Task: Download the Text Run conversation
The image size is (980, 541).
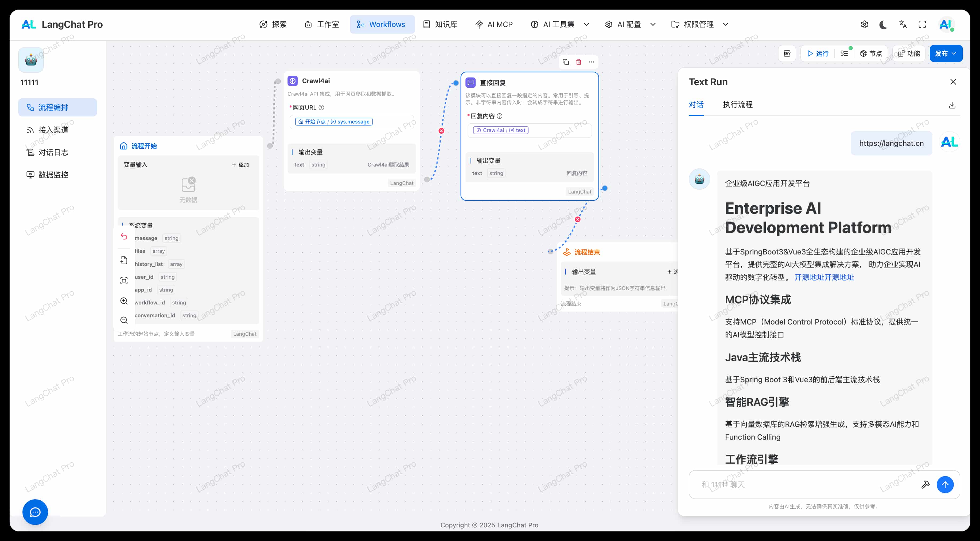Action: (x=952, y=106)
